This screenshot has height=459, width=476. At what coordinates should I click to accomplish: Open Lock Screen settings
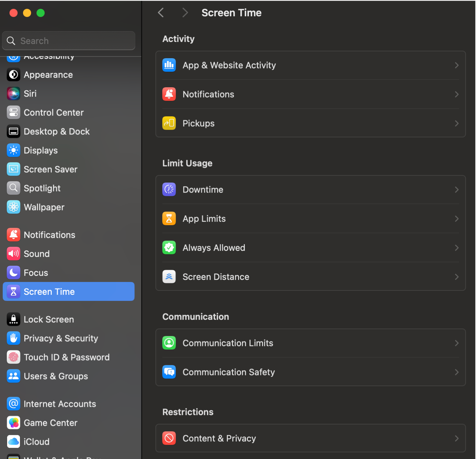coord(48,319)
